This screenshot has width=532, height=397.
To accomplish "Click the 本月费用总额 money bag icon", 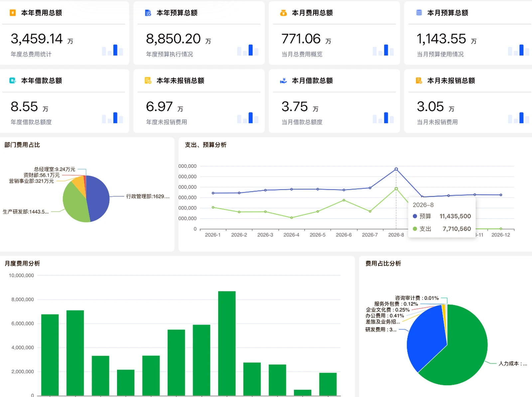I will pyautogui.click(x=283, y=13).
